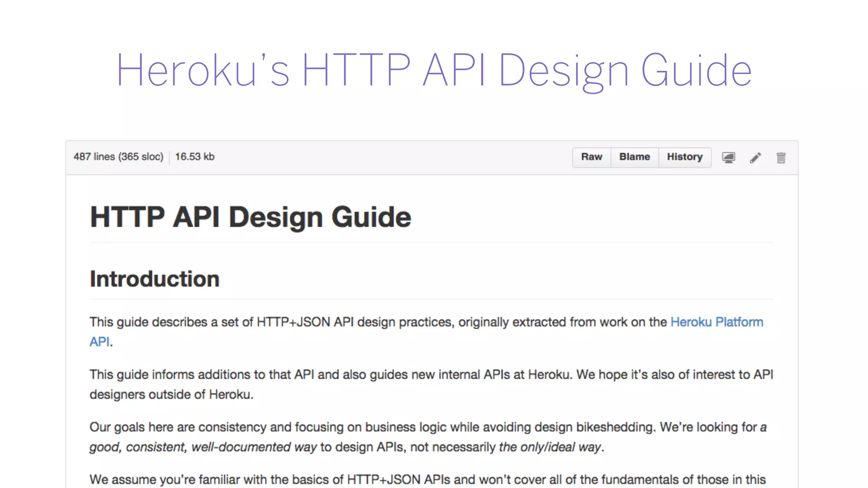
Task: Open the Blame view
Action: pos(634,157)
